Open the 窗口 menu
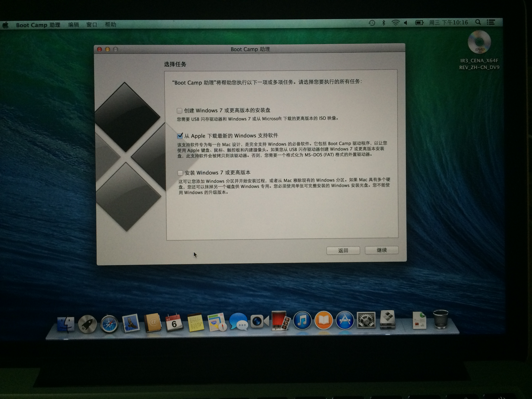532x399 pixels. point(92,25)
